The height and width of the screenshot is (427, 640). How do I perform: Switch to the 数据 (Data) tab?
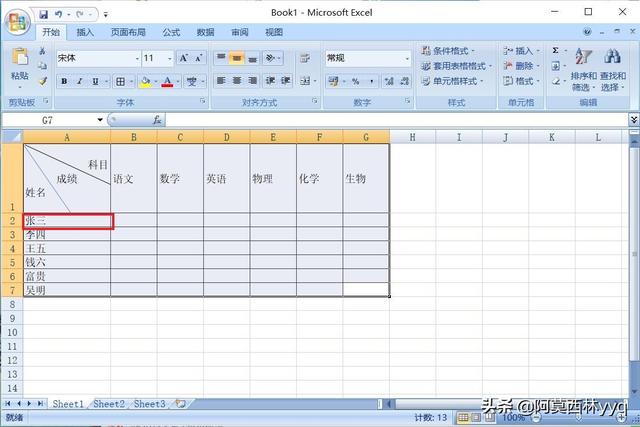pos(205,32)
